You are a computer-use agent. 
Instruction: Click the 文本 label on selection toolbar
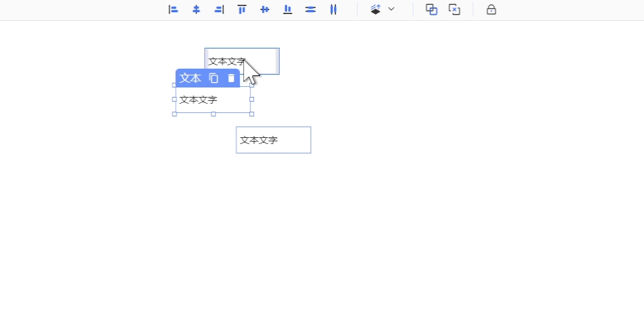190,78
